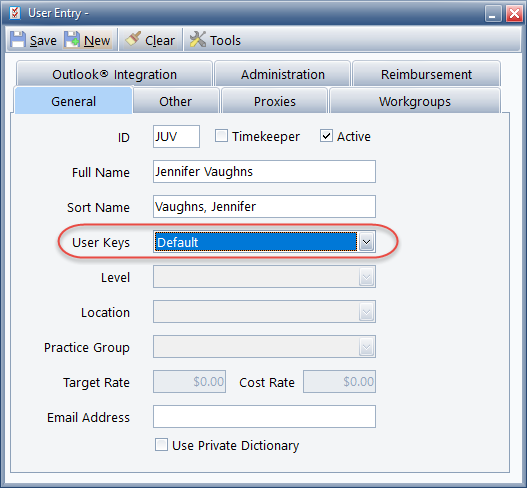The width and height of the screenshot is (527, 488).
Task: Expand the User Keys dropdown arrow
Action: click(x=366, y=242)
